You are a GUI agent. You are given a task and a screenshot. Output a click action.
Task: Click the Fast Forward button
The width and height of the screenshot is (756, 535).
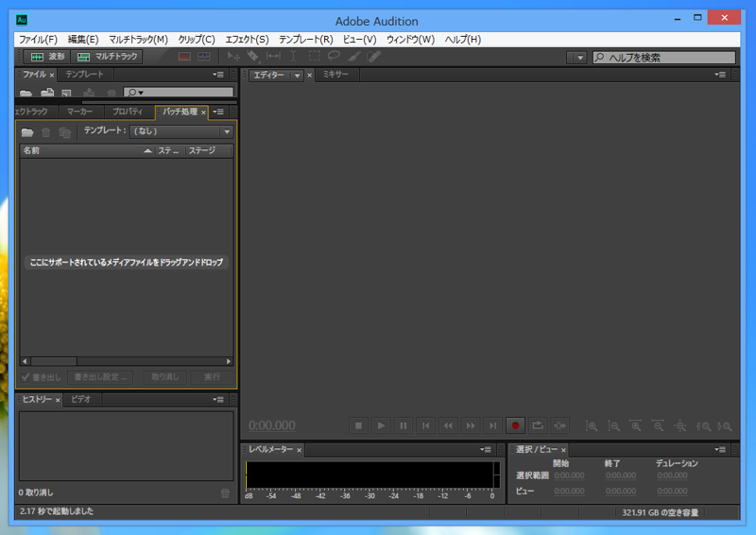click(x=470, y=425)
